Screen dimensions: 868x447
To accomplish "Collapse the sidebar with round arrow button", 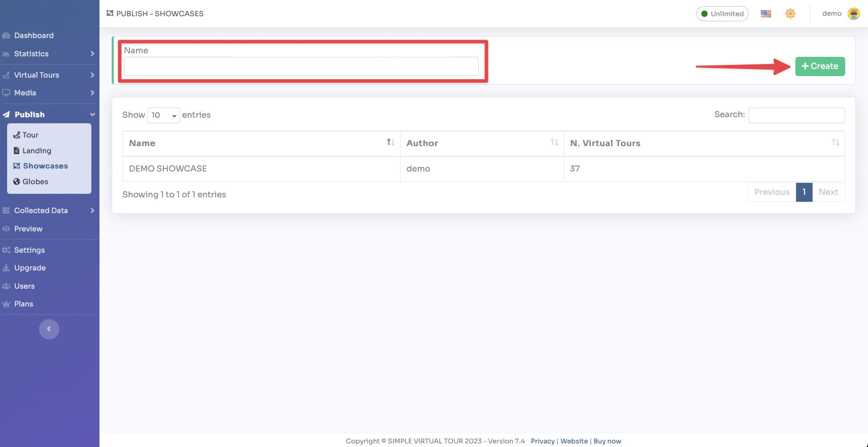I will coord(49,329).
